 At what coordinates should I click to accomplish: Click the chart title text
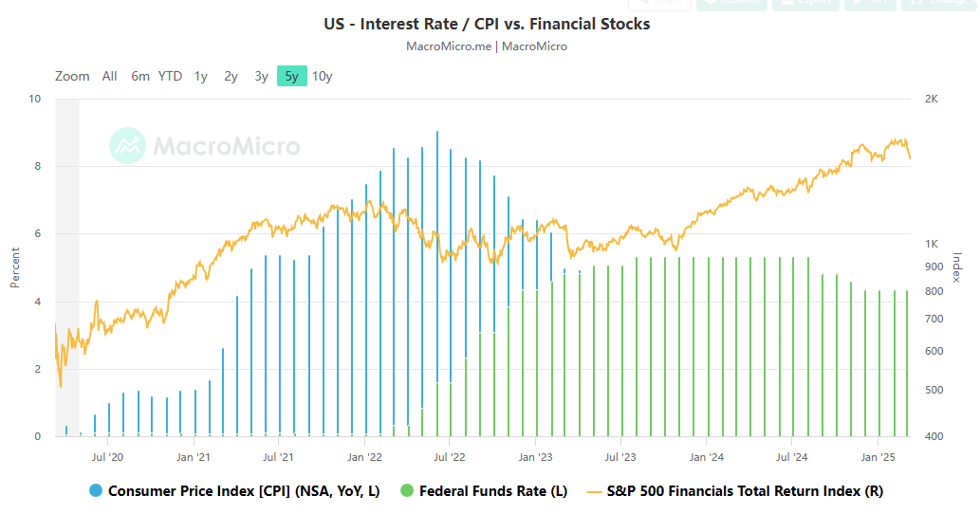(487, 25)
